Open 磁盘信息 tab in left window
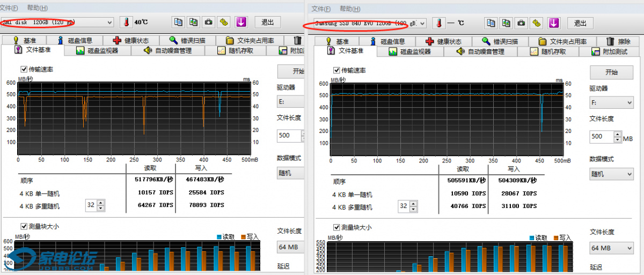 tap(74, 40)
